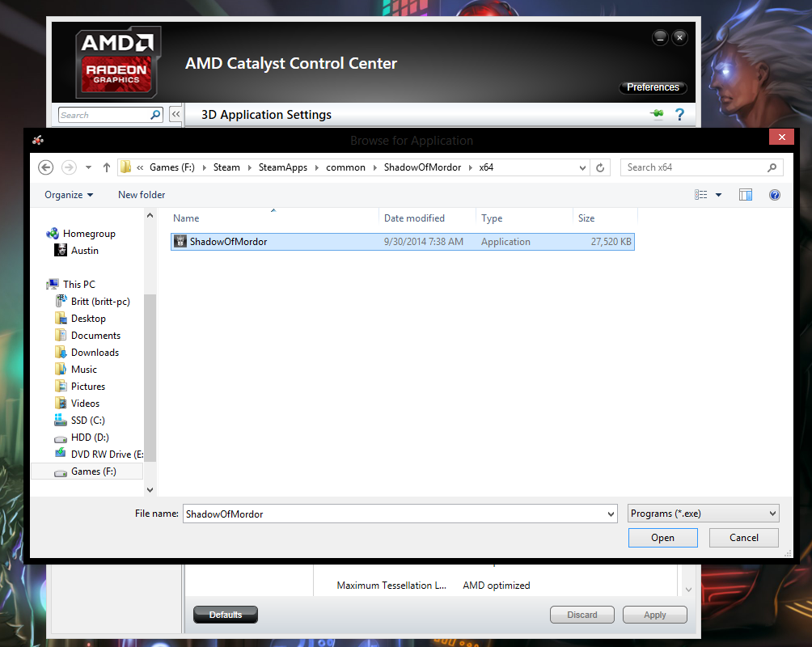Sort files by Name column

click(274, 218)
